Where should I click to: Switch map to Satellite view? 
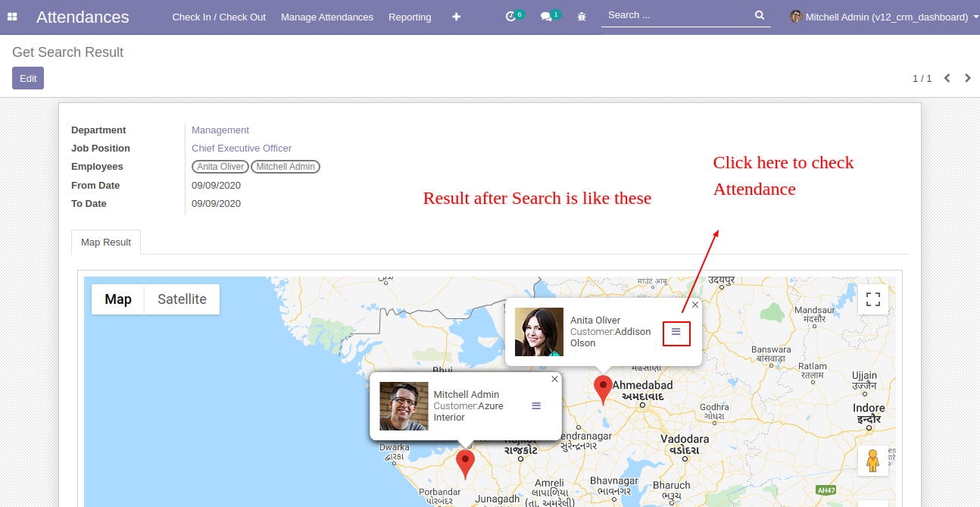pyautogui.click(x=182, y=299)
